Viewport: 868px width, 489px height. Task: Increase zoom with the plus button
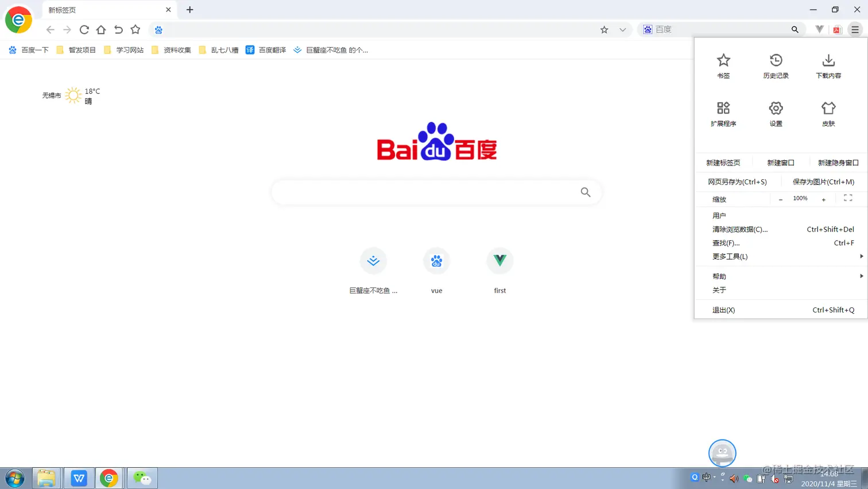[x=823, y=199]
